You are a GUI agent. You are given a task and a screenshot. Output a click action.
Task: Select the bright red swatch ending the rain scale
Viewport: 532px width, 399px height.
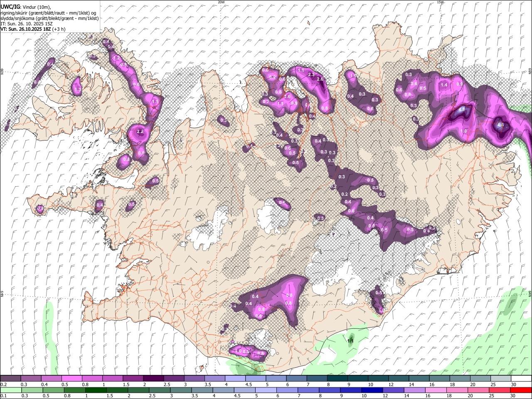click(521, 390)
